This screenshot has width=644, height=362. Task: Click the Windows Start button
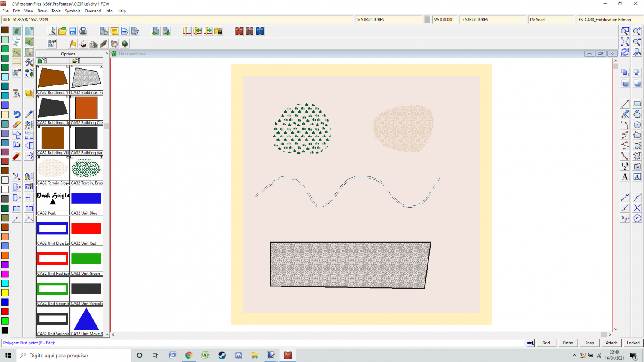point(8,355)
